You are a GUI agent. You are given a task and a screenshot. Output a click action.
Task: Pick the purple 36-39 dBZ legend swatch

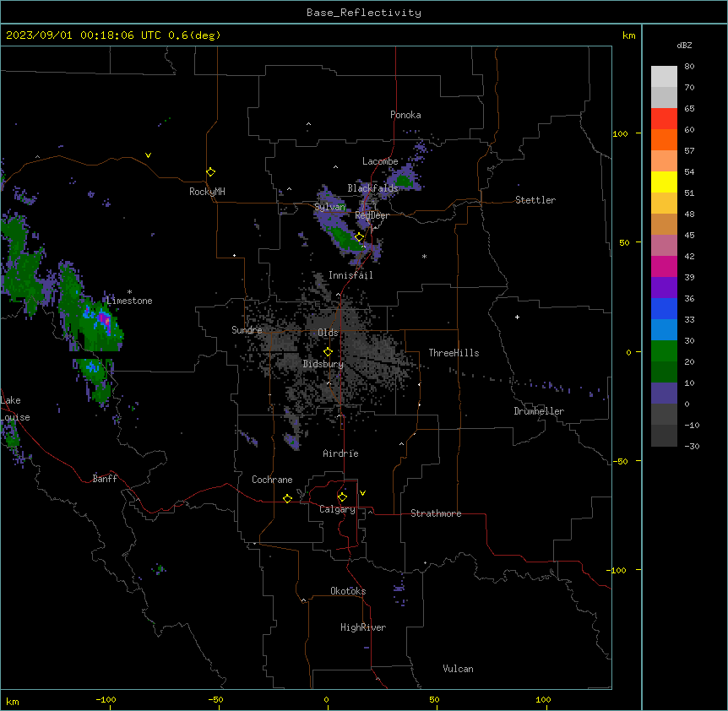[664, 288]
